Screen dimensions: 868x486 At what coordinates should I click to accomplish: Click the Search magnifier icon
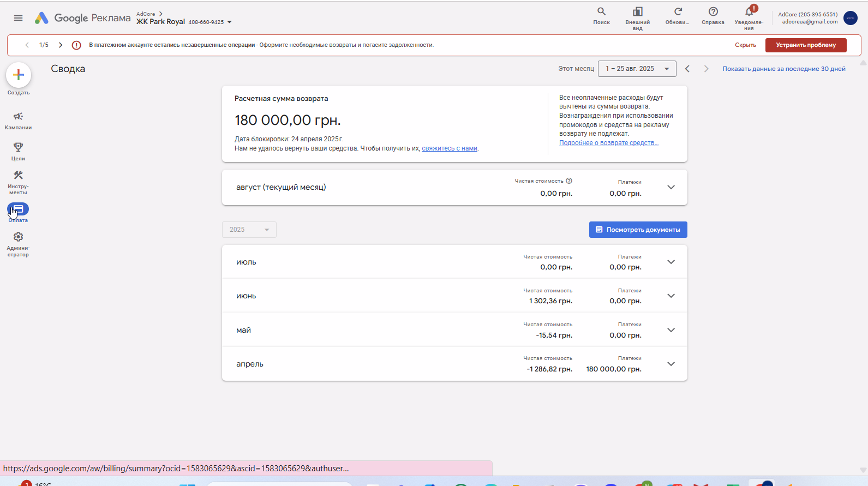(601, 11)
